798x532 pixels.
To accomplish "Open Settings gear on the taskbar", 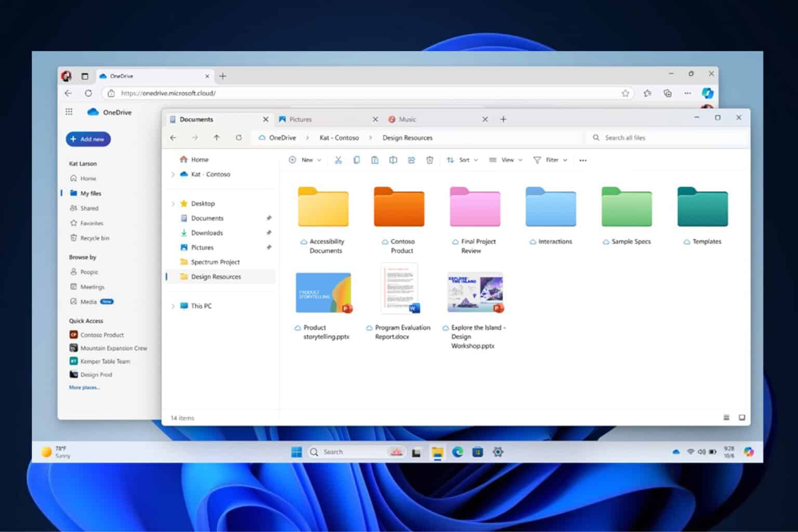I will (x=498, y=452).
